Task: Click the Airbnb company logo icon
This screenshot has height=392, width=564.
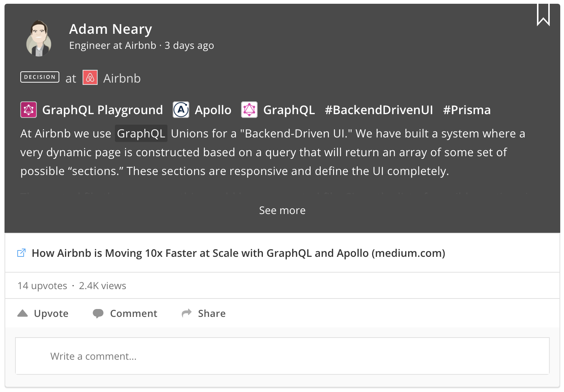Action: [x=90, y=78]
